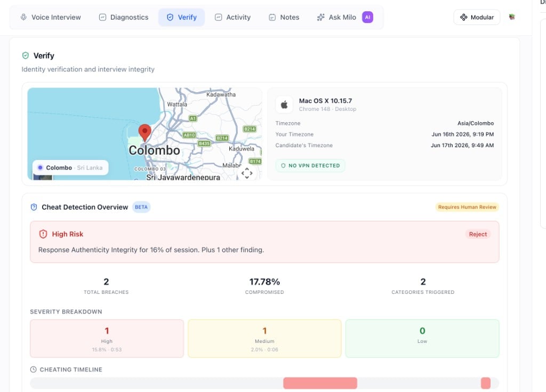The width and height of the screenshot is (546, 392).
Task: Switch to the Diagnostics tab
Action: coord(124,17)
